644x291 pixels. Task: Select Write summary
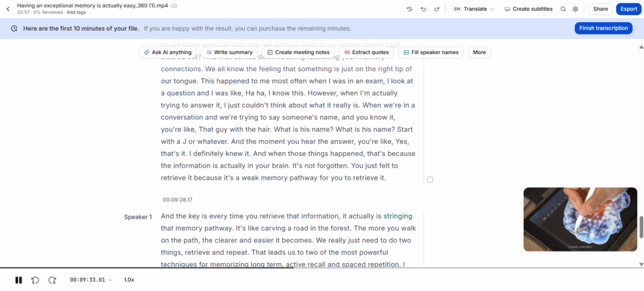(x=229, y=53)
